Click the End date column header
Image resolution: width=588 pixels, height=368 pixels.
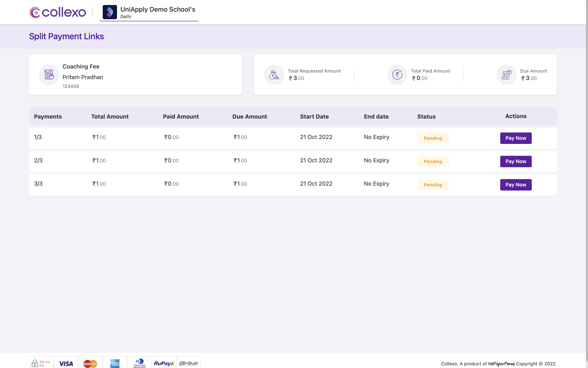(376, 117)
